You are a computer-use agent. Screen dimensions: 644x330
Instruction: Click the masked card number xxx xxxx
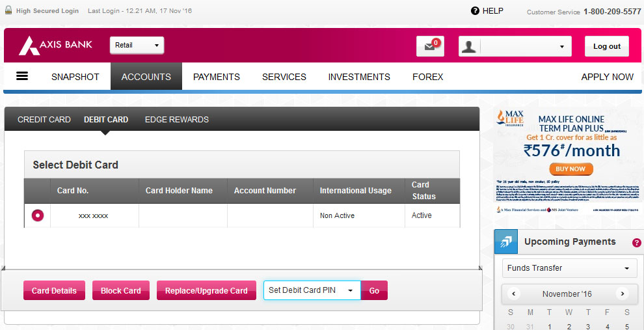pos(93,215)
